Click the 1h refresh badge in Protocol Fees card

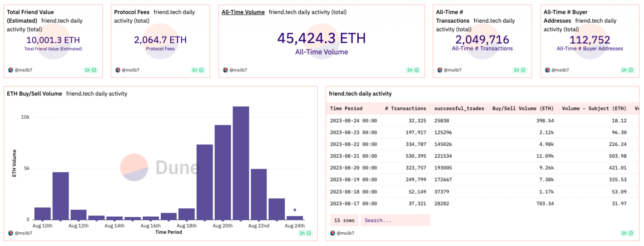pyautogui.click(x=198, y=70)
